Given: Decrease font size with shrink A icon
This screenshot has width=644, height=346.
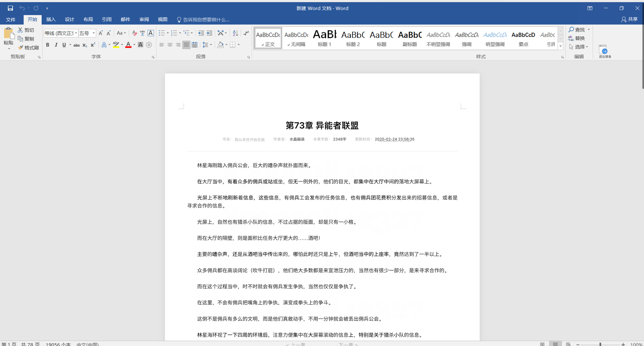Looking at the screenshot, I should point(109,33).
